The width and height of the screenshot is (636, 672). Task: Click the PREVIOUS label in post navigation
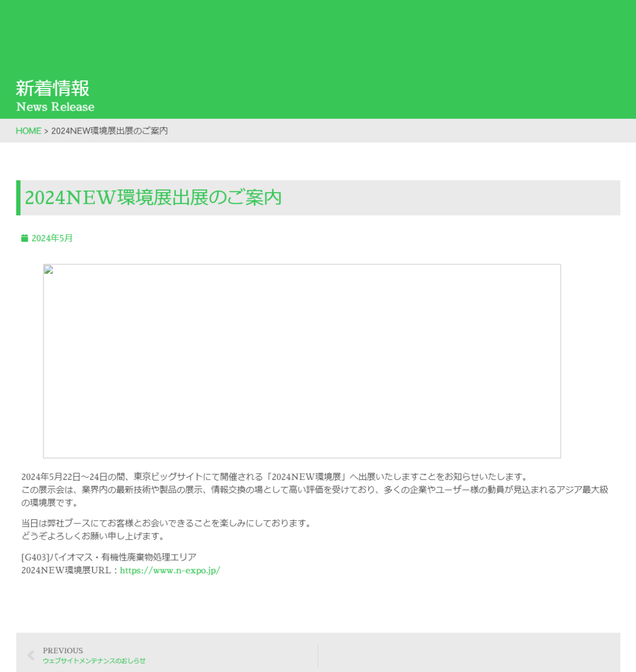[63, 650]
